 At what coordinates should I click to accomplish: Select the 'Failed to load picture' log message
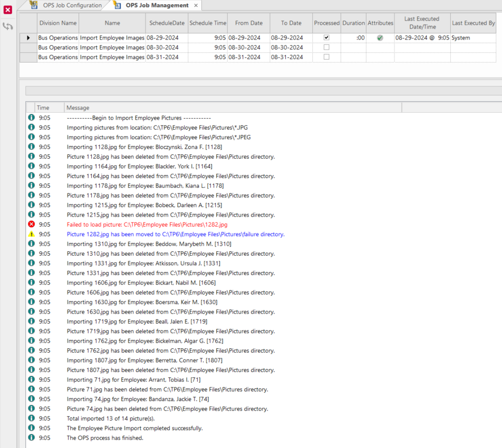pos(147,225)
